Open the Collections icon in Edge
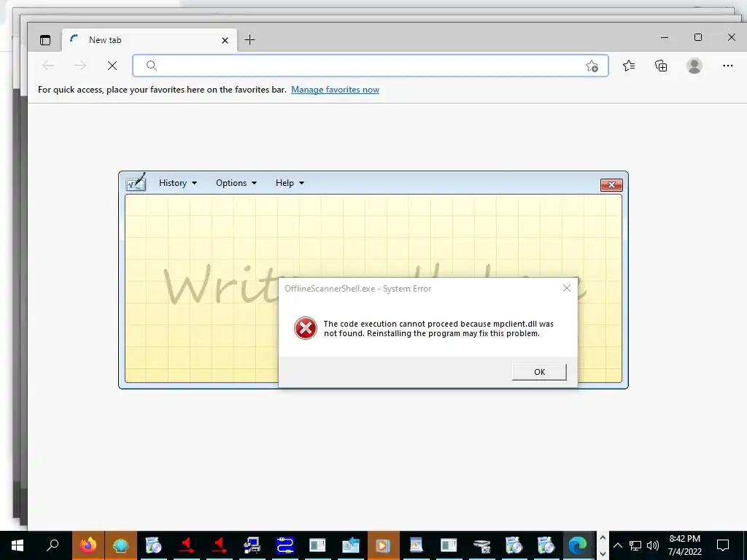747x560 pixels. pyautogui.click(x=661, y=66)
